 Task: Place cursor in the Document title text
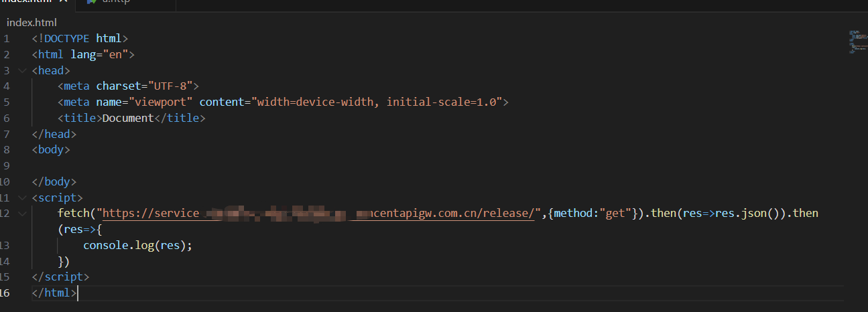coord(127,119)
